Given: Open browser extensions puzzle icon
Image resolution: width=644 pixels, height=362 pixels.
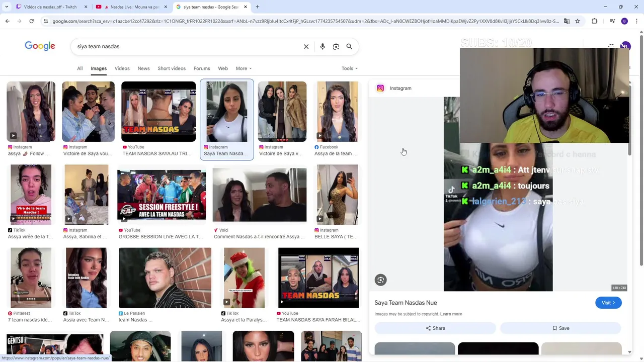Looking at the screenshot, I should 595,21.
